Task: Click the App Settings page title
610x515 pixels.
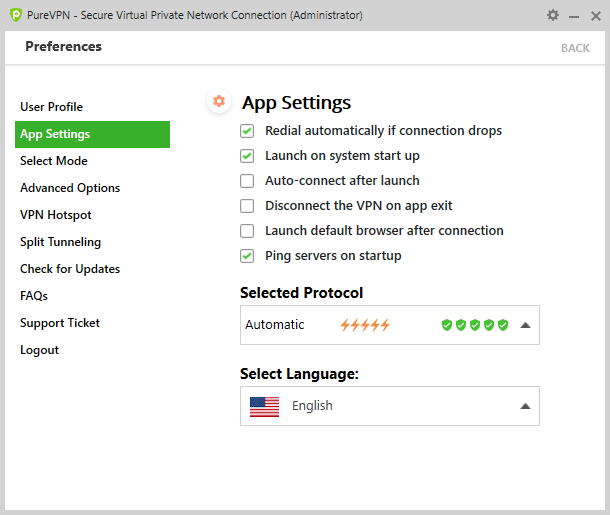Action: click(296, 103)
